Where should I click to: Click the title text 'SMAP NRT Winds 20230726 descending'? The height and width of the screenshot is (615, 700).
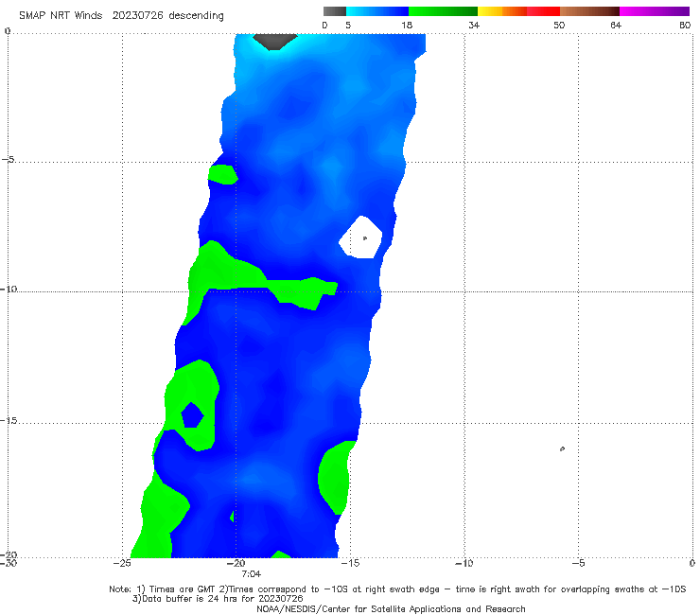pyautogui.click(x=121, y=16)
